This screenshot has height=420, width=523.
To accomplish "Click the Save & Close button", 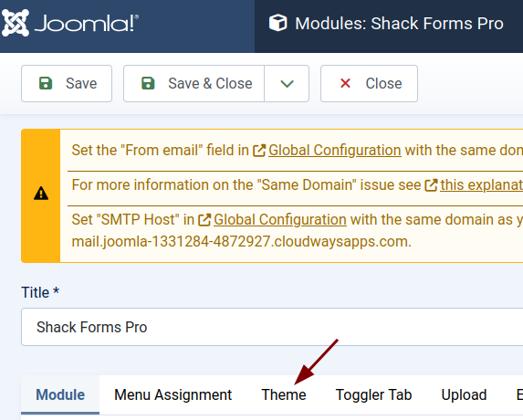I will click(x=194, y=83).
